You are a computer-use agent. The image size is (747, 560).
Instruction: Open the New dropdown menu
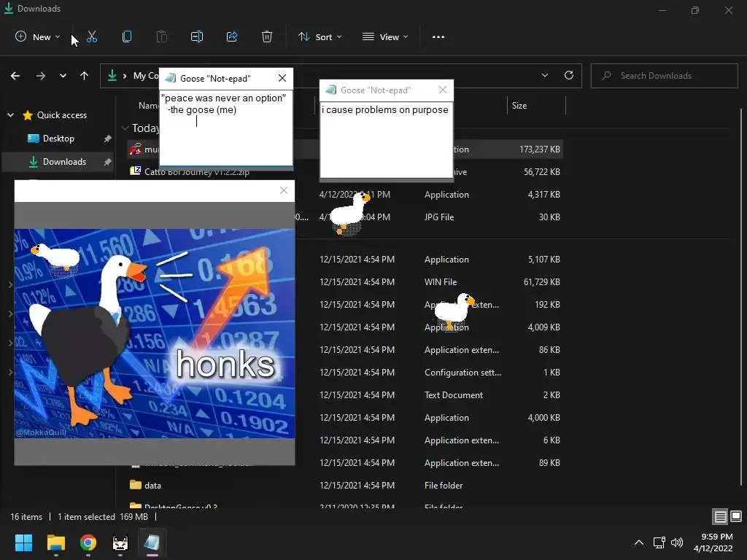38,36
